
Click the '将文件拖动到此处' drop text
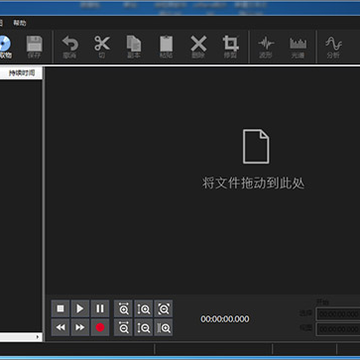click(253, 184)
